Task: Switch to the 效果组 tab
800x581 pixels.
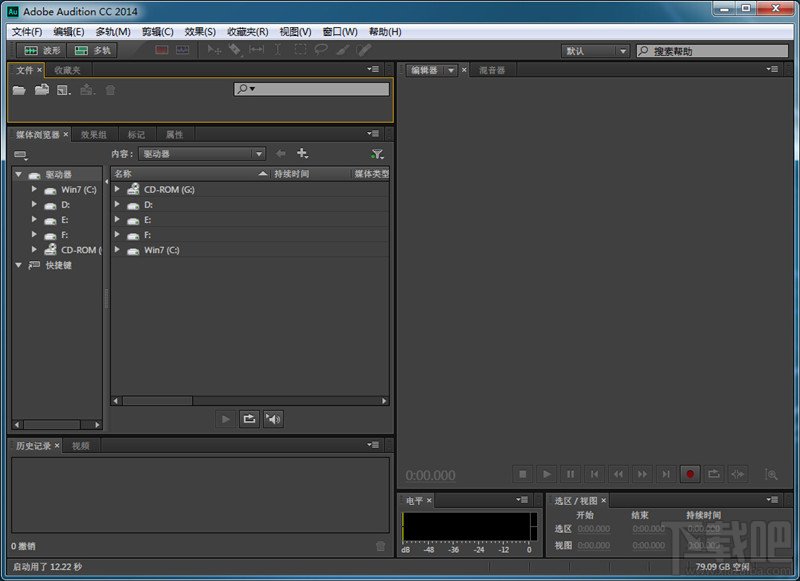Action: (95, 134)
